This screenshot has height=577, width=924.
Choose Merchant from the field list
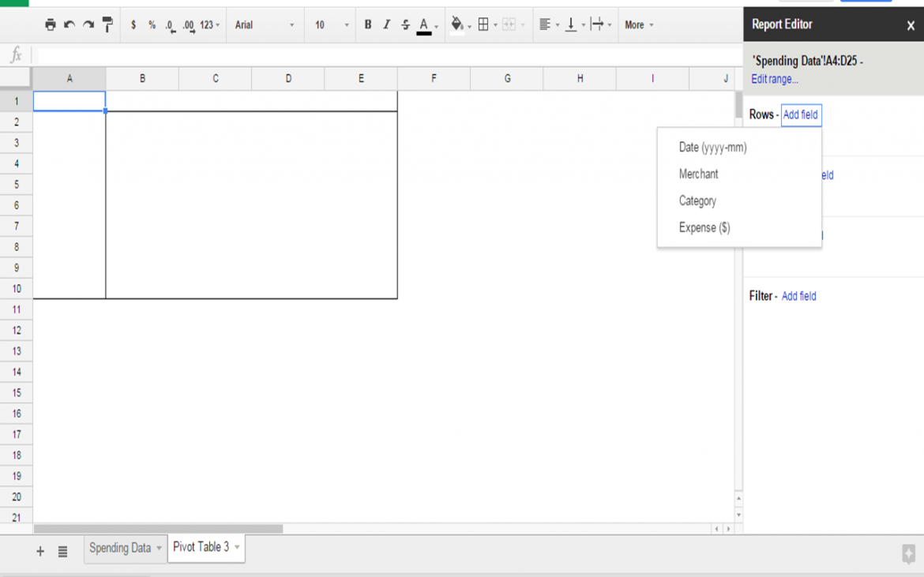[x=698, y=174]
